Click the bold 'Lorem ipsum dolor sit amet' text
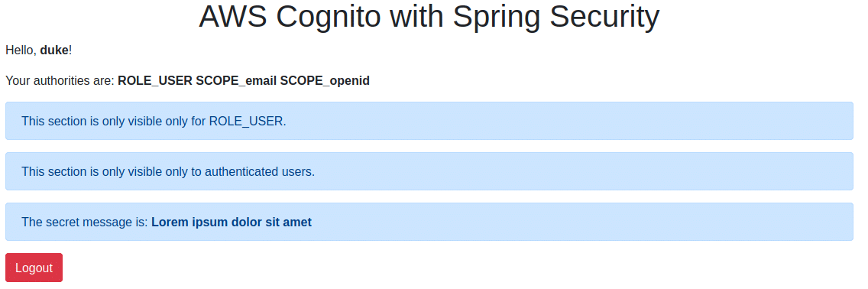The image size is (868, 289). click(232, 222)
